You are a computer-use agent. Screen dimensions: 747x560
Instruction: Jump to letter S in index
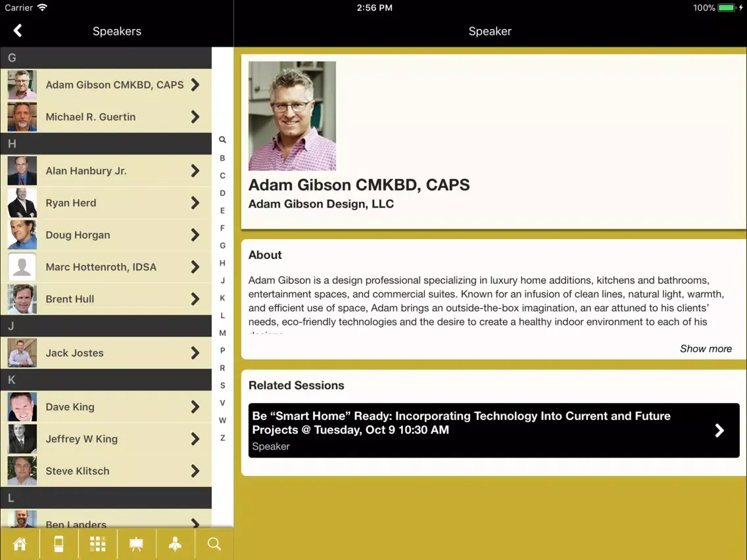(x=222, y=385)
